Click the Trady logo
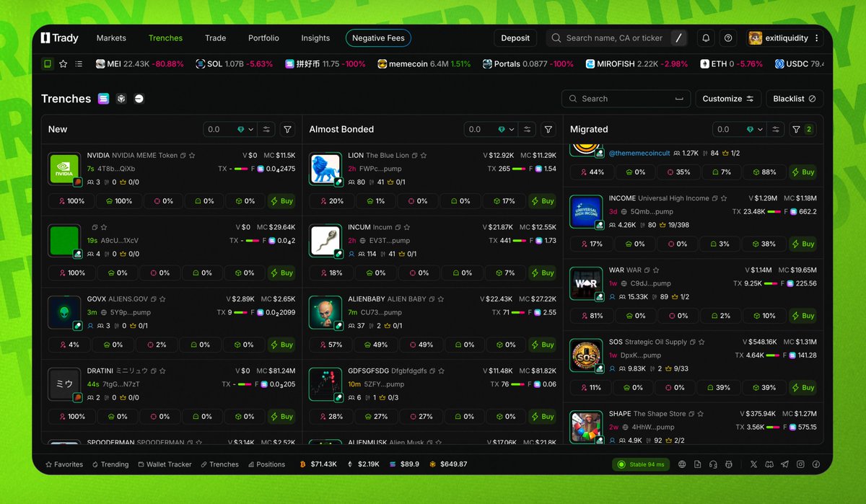866x504 pixels. [60, 38]
